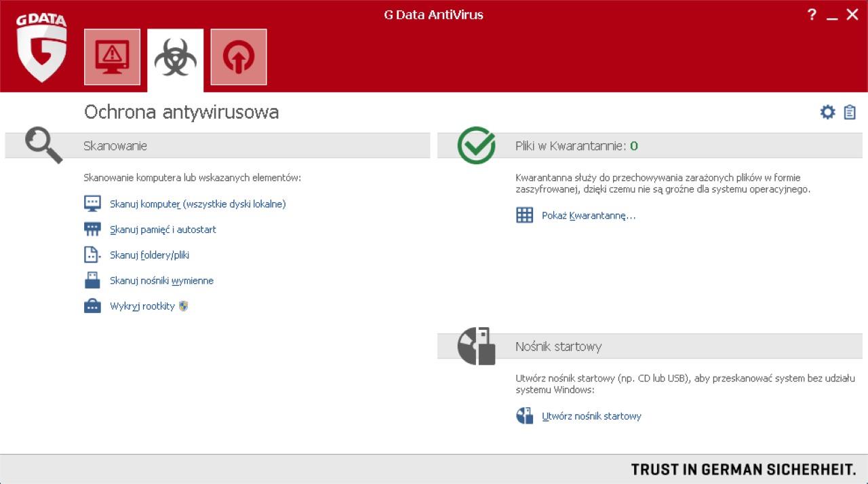The width and height of the screenshot is (868, 484).
Task: Click the USB drive icon for removable media
Action: (x=92, y=280)
